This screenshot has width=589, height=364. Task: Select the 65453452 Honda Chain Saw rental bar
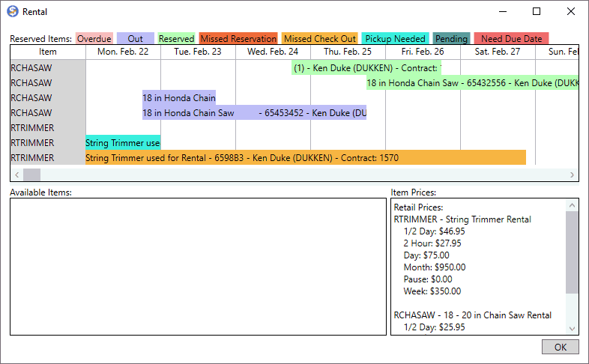coord(254,112)
